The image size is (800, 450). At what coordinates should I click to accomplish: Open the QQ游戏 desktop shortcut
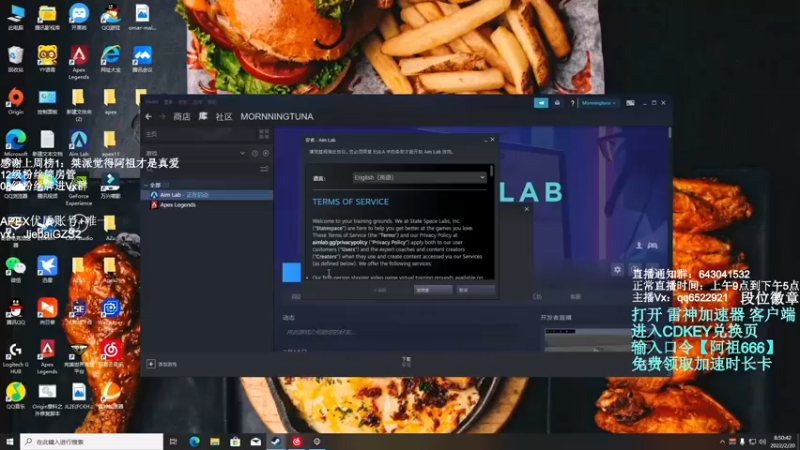(111, 17)
